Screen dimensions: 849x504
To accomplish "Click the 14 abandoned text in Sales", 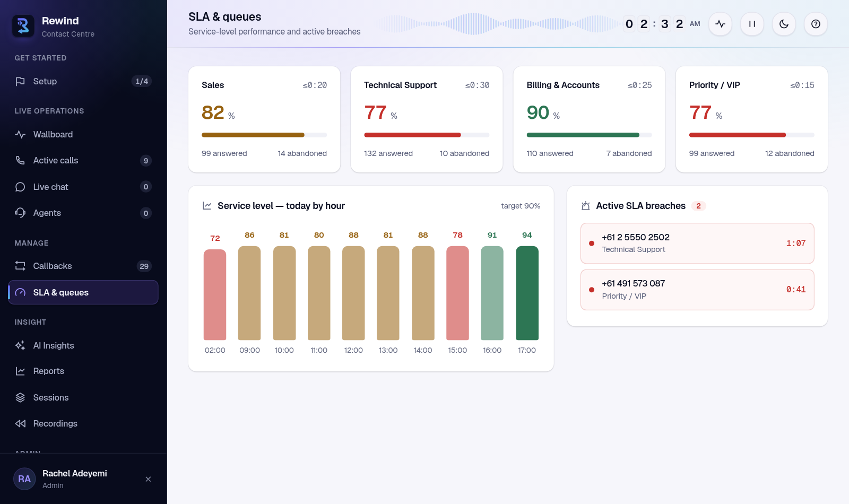I will [302, 153].
